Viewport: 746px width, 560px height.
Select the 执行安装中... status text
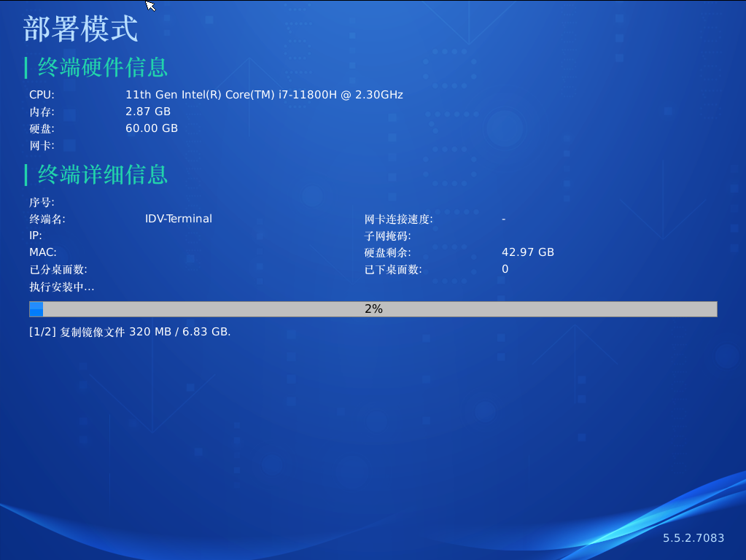[62, 287]
